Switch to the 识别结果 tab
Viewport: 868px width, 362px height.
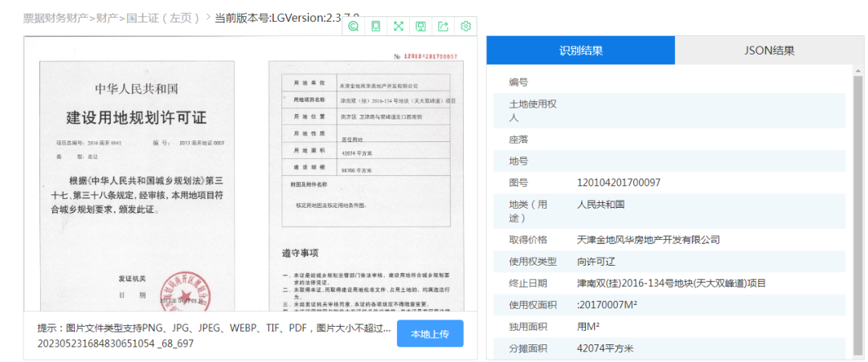click(581, 51)
